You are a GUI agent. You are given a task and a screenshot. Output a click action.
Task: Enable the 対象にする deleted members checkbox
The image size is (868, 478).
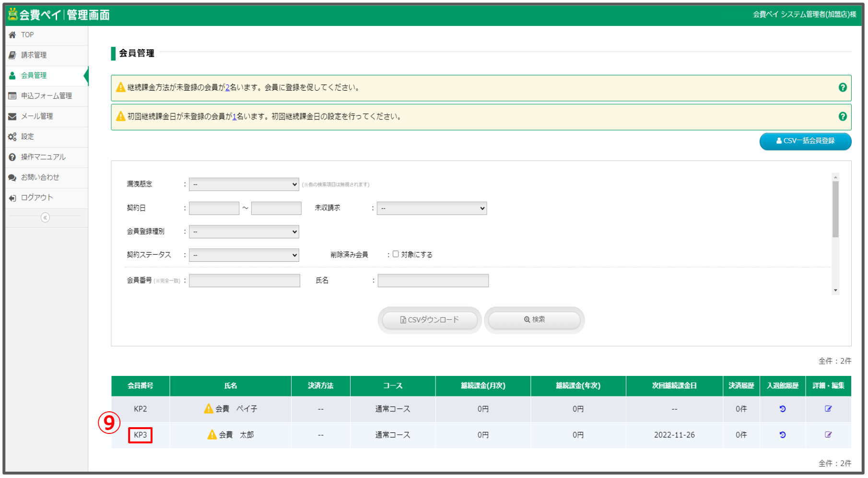396,254
